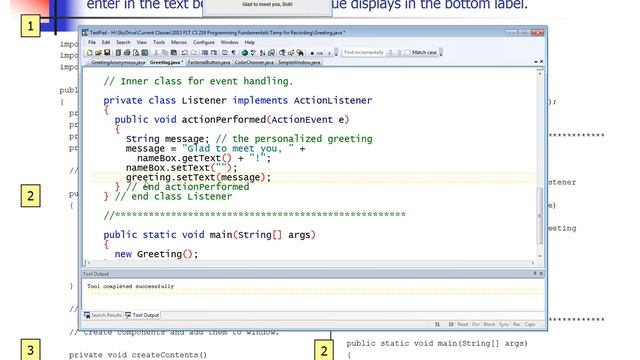Click the Replace toolbar icon
Viewport: 640px width, 360px height.
coord(291,53)
